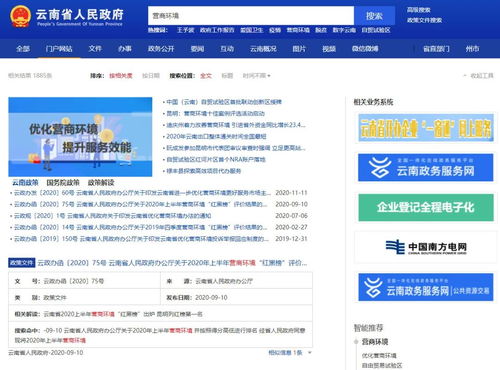500x370 pixels.
Task: Click the 搜索 button
Action: click(x=374, y=16)
